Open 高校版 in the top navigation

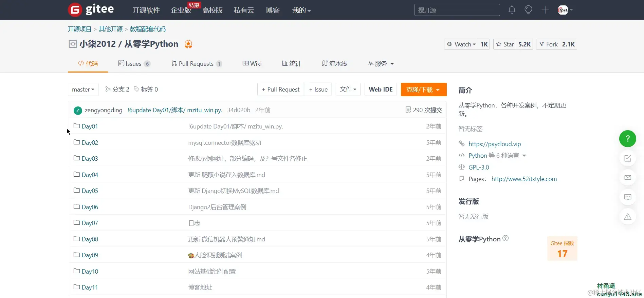(213, 10)
